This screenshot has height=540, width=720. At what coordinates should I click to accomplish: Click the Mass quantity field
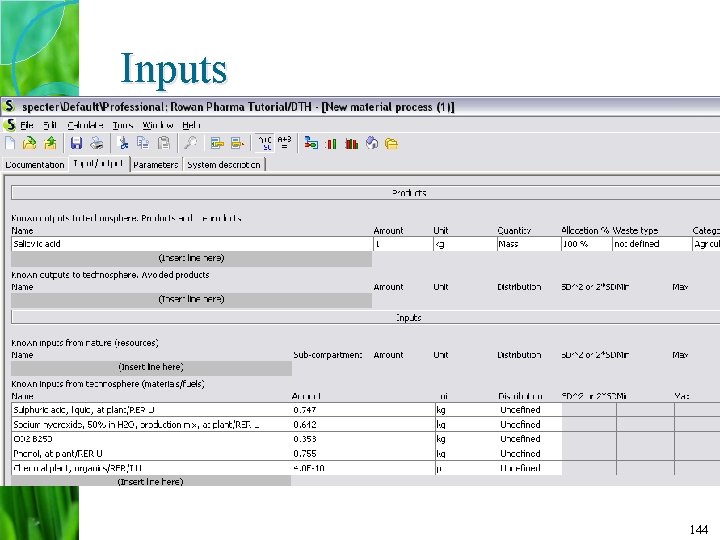point(528,244)
